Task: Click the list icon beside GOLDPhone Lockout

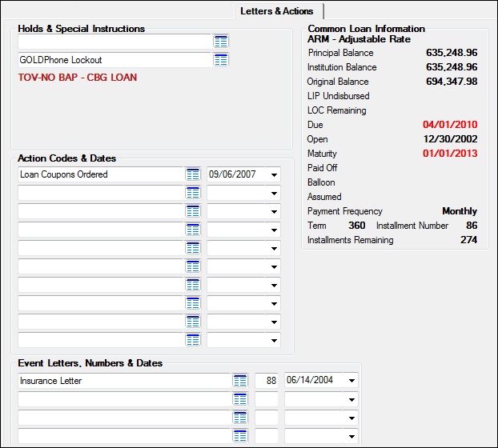Action: [221, 60]
